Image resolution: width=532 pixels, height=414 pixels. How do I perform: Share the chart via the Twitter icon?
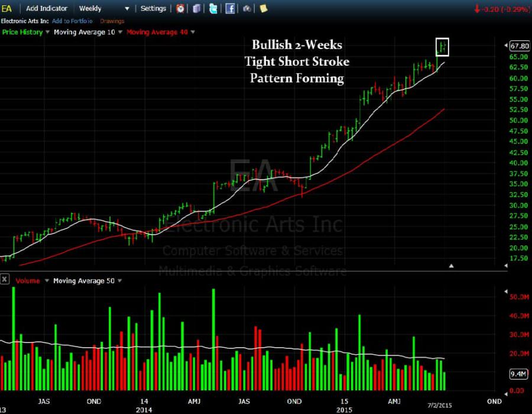point(213,8)
